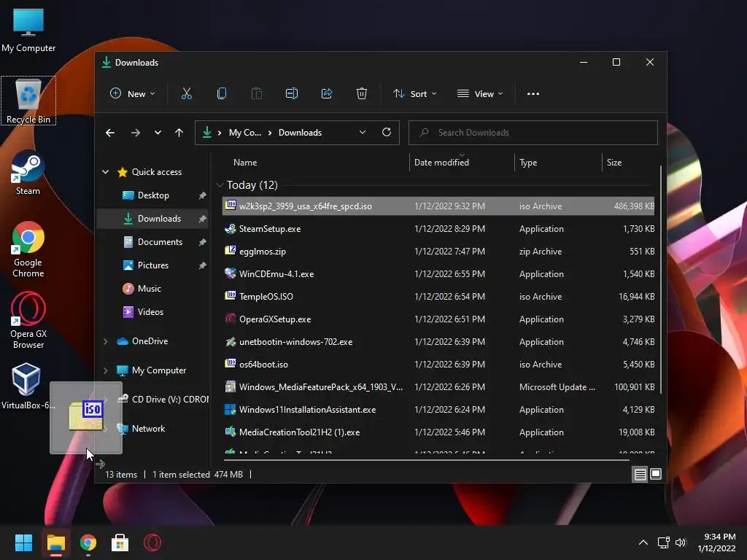This screenshot has height=560, width=747.
Task: Select MediaCreationTool21H2 (1).exe file
Action: (438, 432)
